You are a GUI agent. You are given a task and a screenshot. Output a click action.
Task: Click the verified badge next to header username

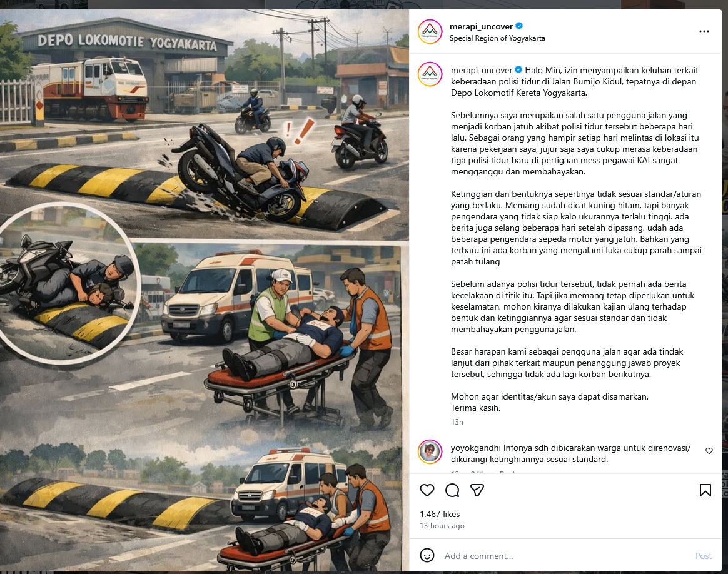(x=519, y=26)
